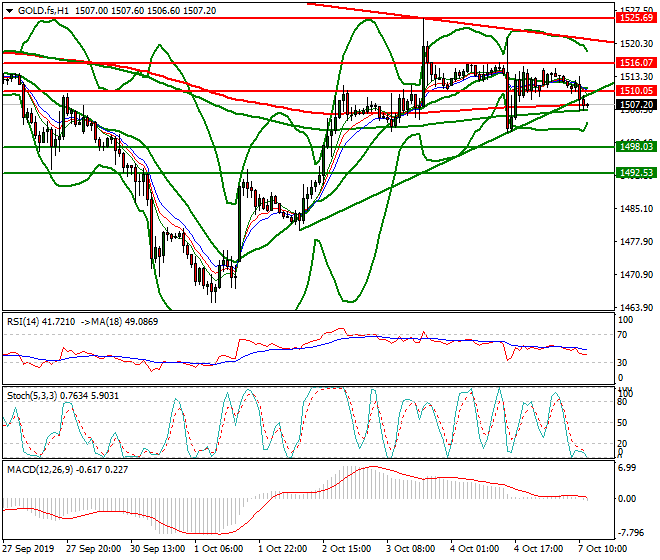This screenshot has width=660, height=560.
Task: Click the 1513.30 price scale value
Action: pyautogui.click(x=636, y=77)
